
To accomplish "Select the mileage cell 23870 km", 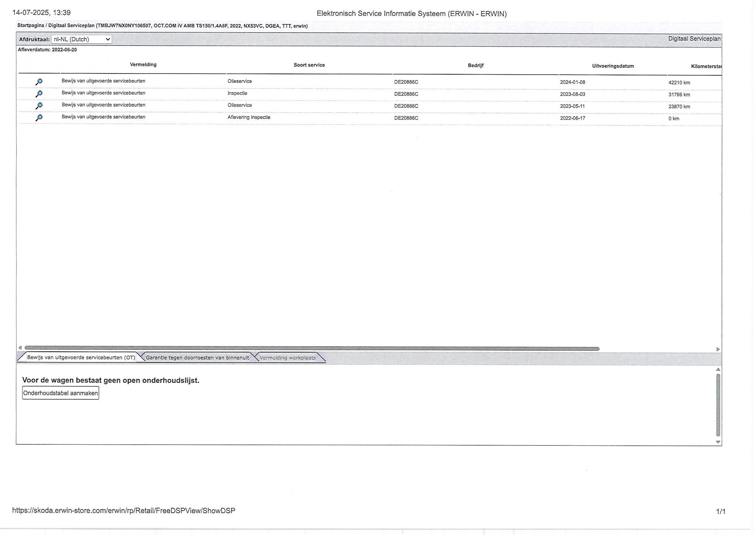I will (679, 107).
